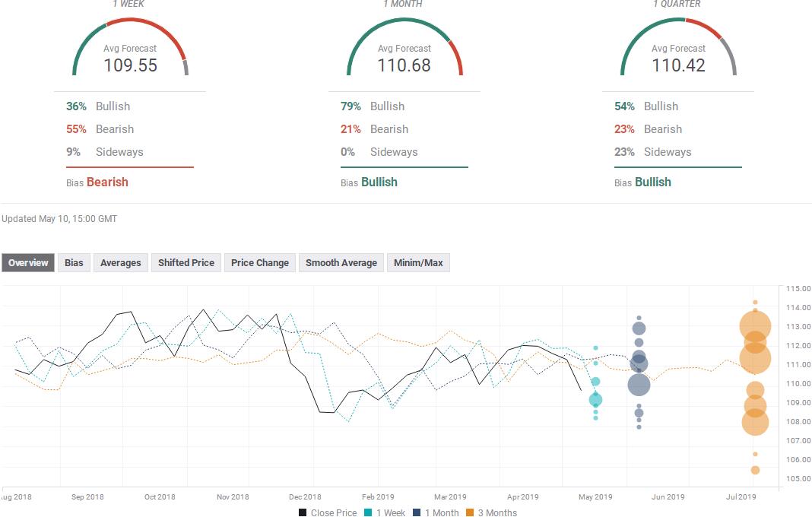Click the orange bubble near 105.50

point(755,470)
